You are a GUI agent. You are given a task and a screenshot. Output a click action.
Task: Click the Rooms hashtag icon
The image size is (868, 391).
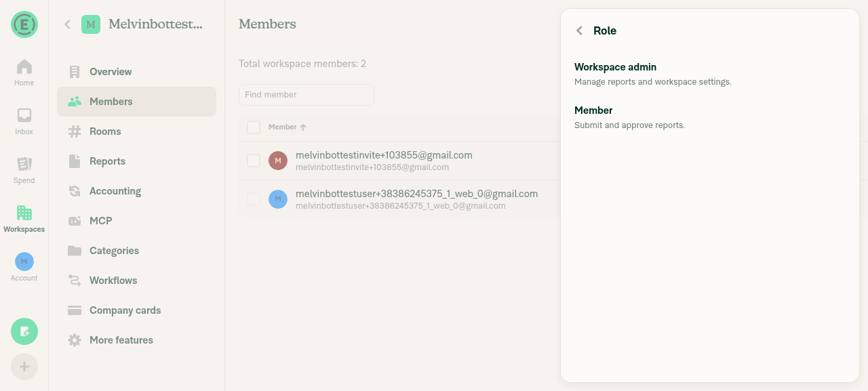[x=75, y=131]
